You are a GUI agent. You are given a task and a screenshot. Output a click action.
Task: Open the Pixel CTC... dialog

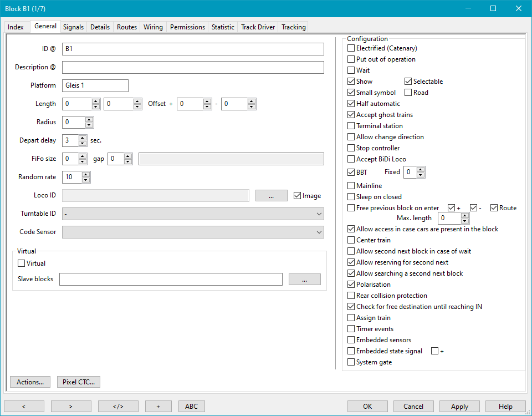78,382
